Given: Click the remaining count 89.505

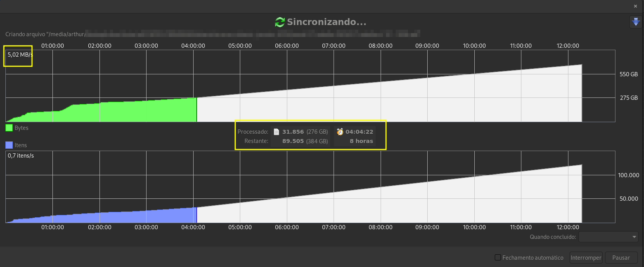Looking at the screenshot, I should (x=293, y=141).
